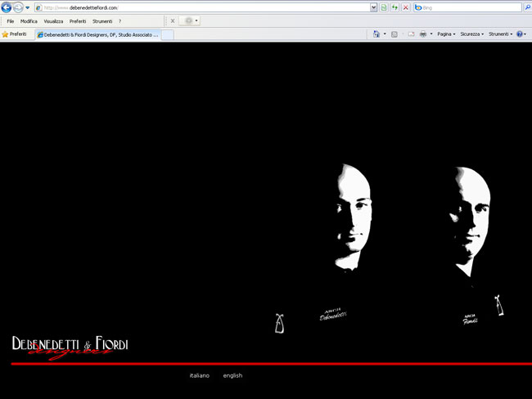Image resolution: width=532 pixels, height=399 pixels.
Task: Expand the Home icon dropdown arrow
Action: click(x=385, y=34)
